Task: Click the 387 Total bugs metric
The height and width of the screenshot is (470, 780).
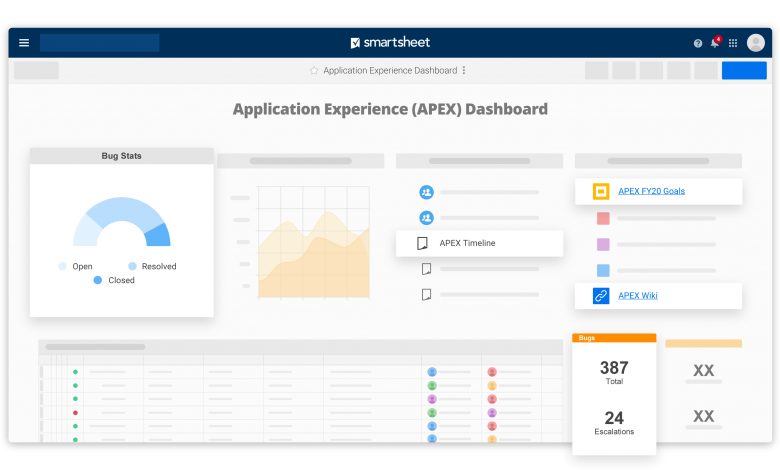Action: 614,373
